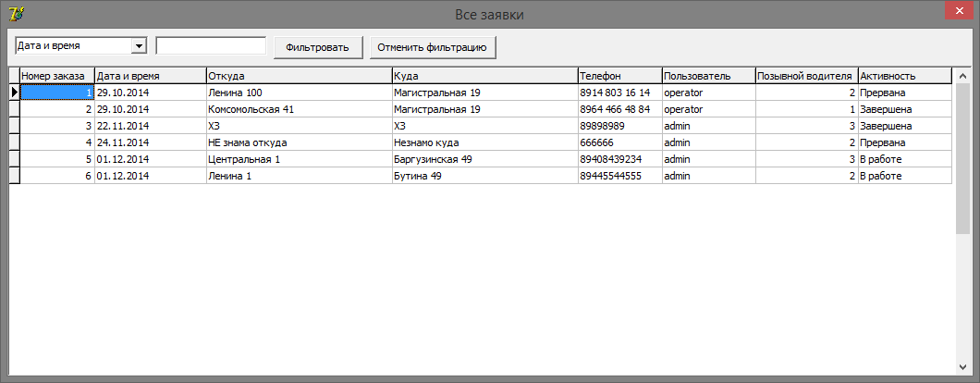This screenshot has width=980, height=383.
Task: Click the cell 'Центральная 1'
Action: [x=299, y=159]
